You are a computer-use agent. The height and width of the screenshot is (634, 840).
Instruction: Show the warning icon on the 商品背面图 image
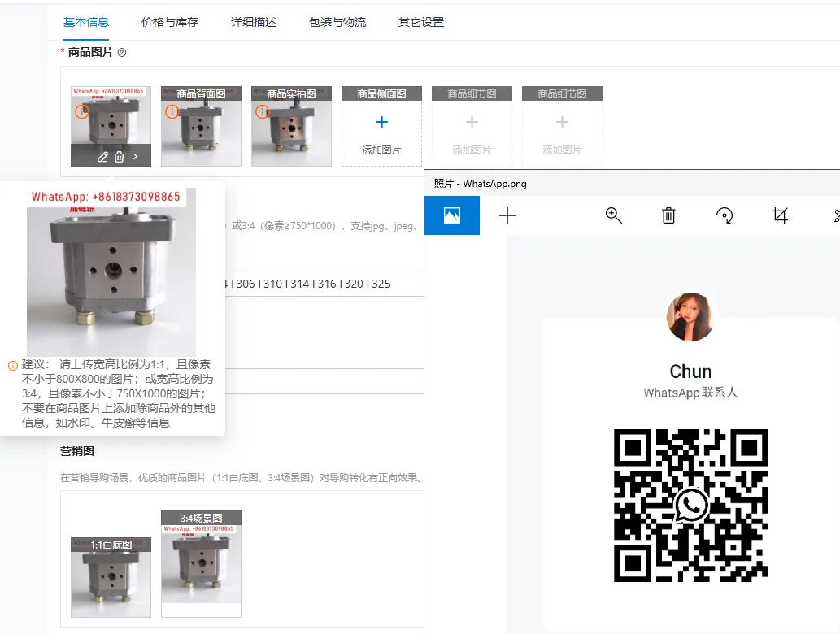pos(172,111)
